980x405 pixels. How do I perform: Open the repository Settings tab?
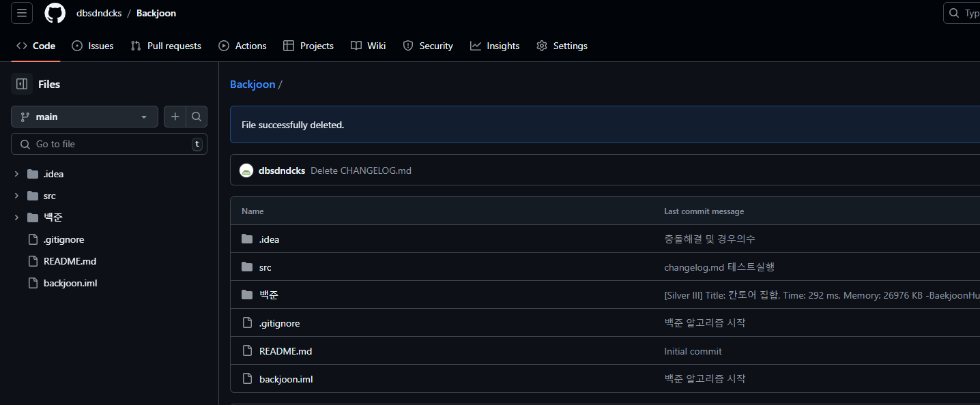coord(562,46)
